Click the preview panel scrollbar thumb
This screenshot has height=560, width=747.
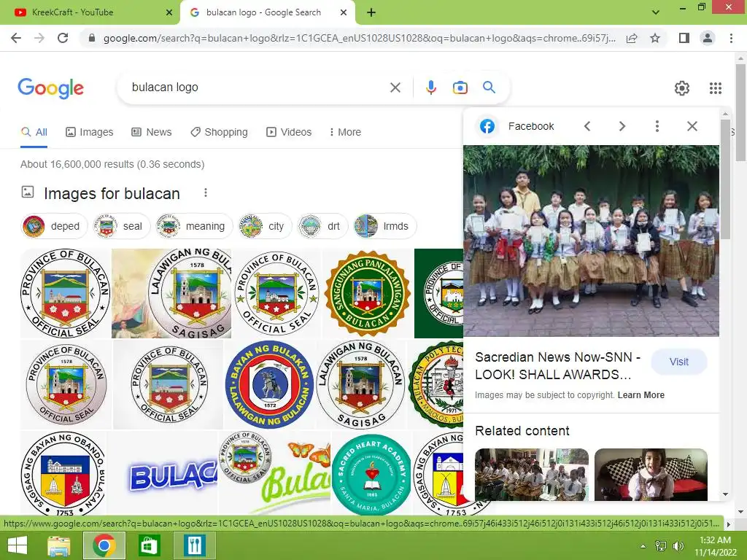point(725,180)
